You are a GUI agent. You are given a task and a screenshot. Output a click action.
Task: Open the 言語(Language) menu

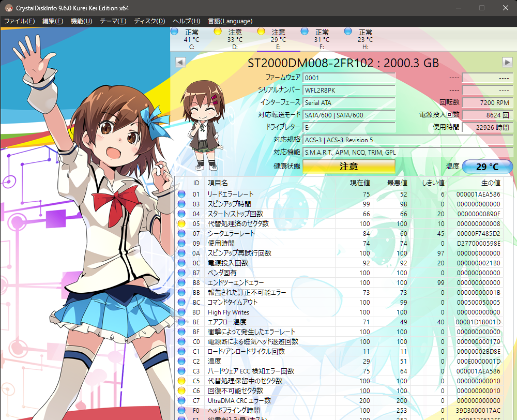(230, 21)
